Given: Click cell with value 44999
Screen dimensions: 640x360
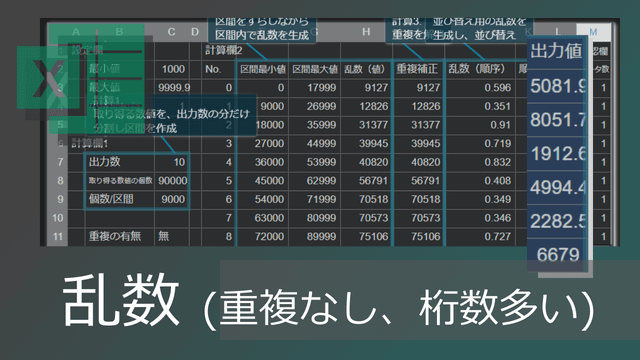Looking at the screenshot, I should click(x=315, y=143).
